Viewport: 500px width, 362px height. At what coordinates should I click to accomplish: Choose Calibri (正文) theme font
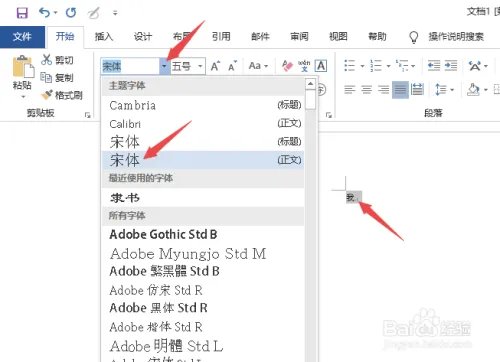[203, 124]
